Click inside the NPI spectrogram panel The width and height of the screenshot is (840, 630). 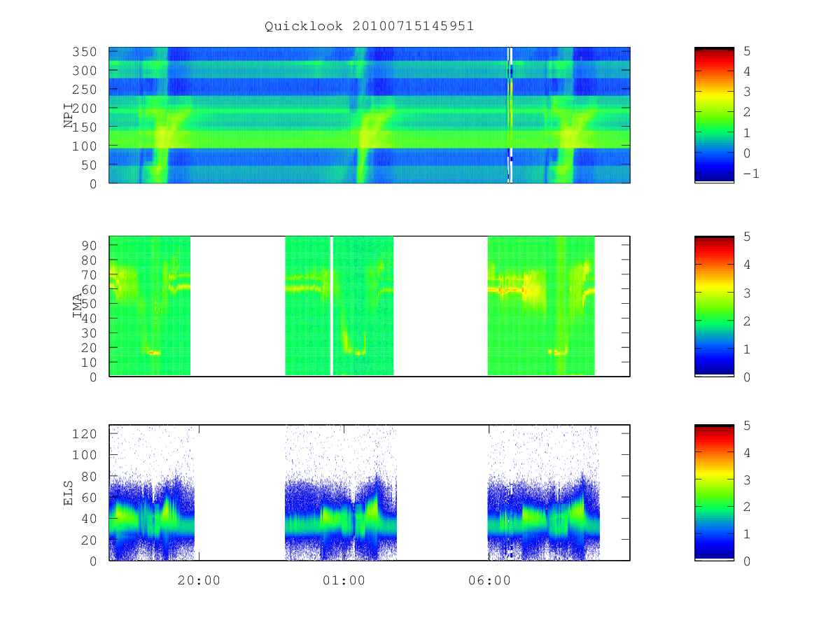click(370, 115)
